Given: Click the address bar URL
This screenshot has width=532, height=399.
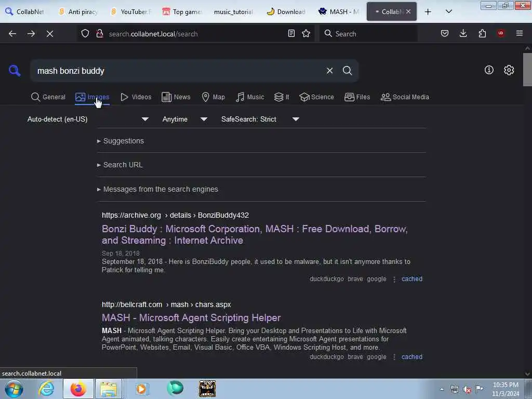Looking at the screenshot, I should pos(153,34).
